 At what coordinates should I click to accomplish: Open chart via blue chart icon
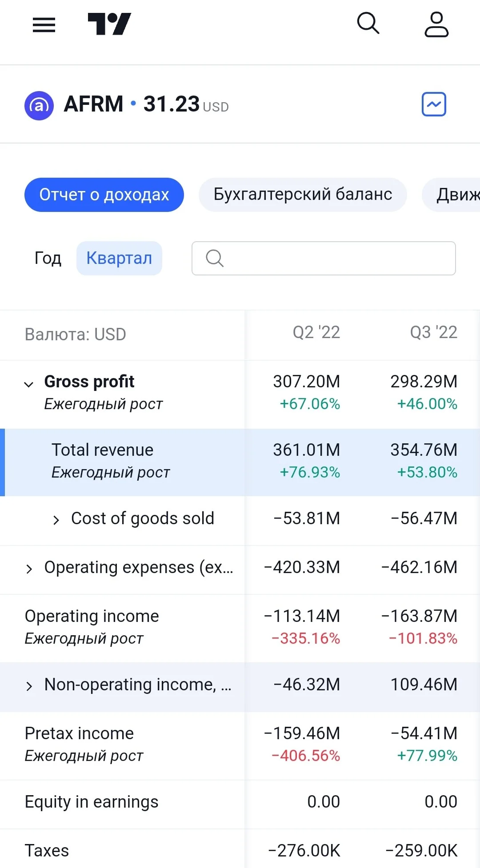coord(434,104)
